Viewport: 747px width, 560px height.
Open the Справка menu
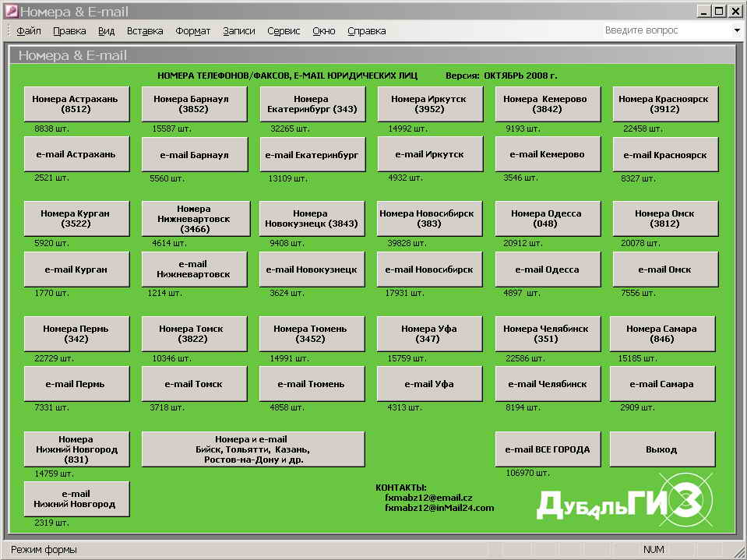(x=366, y=31)
